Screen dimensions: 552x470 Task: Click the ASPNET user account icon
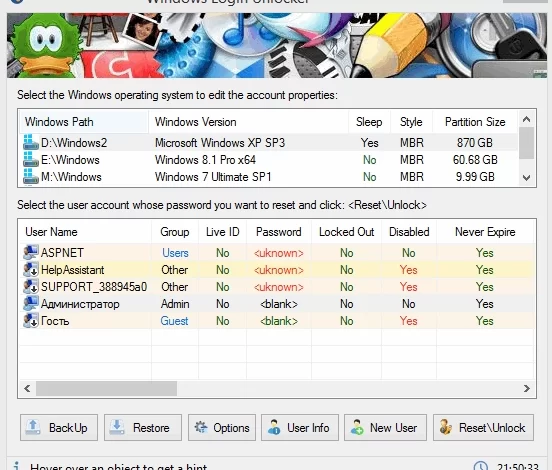click(x=31, y=252)
